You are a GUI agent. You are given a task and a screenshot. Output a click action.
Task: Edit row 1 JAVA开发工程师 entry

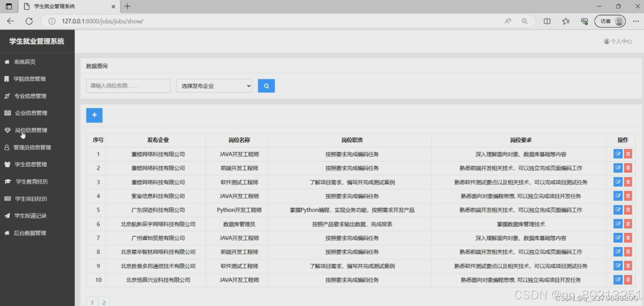(x=618, y=154)
